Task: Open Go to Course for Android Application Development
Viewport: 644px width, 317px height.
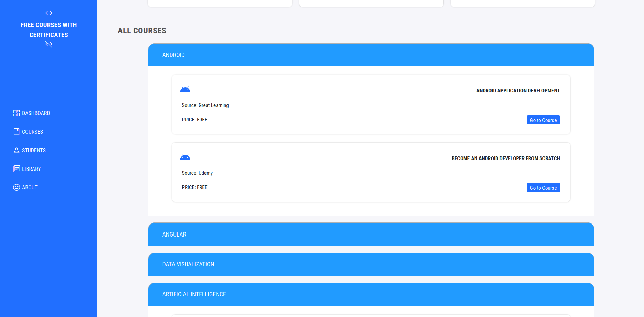Action: tap(543, 120)
